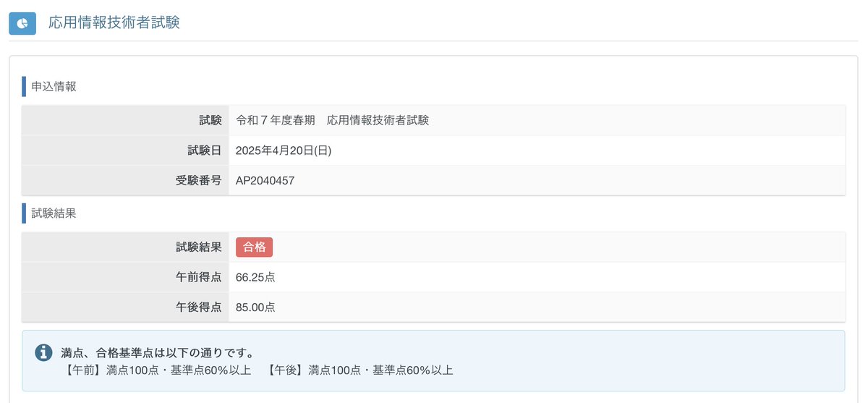
Task: Click the 試験日 row label
Action: click(x=205, y=150)
